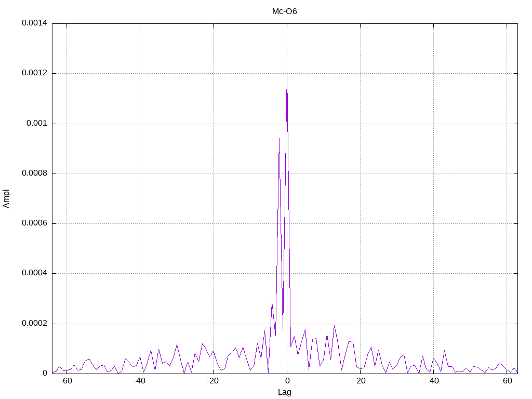This screenshot has height=399, width=532.
Task: Select the 0 x-axis tick label under the main peak
Action: click(287, 381)
